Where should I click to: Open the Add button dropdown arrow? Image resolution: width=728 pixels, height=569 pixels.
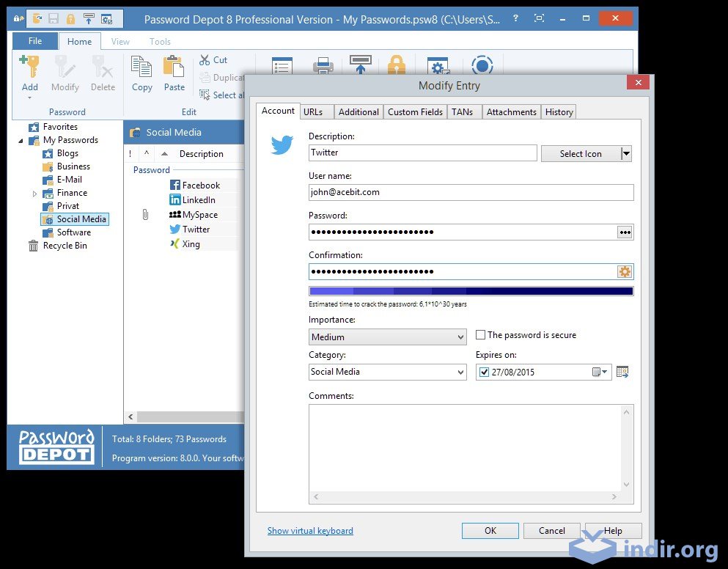point(30,98)
